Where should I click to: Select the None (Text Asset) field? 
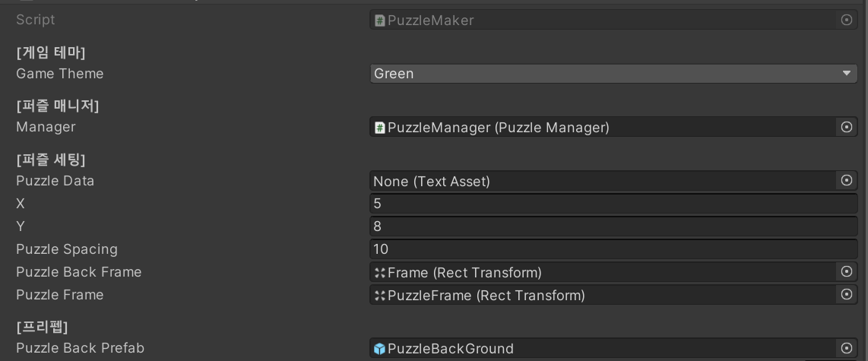pos(604,181)
